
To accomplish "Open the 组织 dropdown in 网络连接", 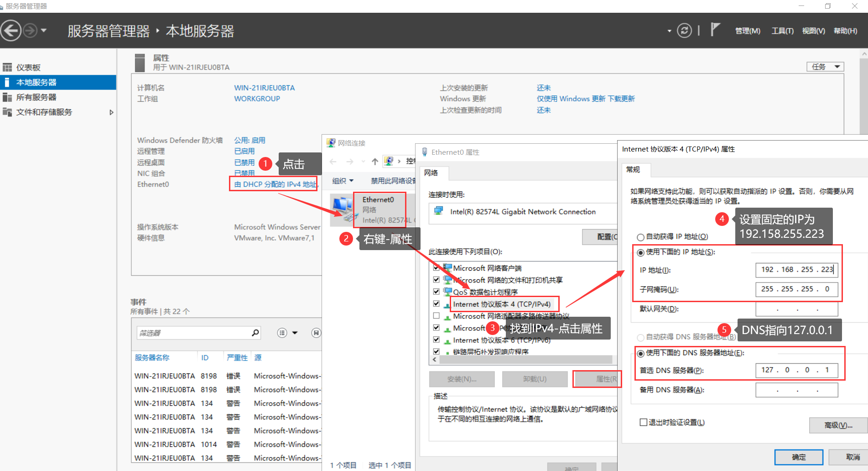I will pyautogui.click(x=343, y=181).
